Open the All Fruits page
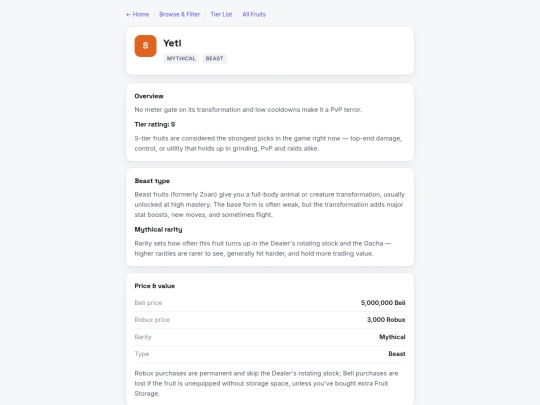Screen dimensions: 540x405 pos(254,14)
